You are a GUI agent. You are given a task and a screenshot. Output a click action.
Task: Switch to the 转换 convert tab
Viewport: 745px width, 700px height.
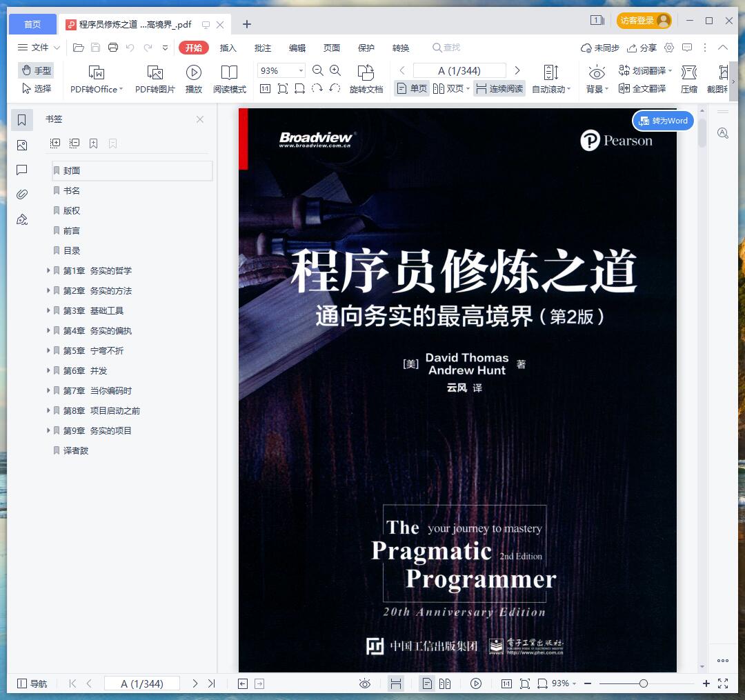(401, 48)
